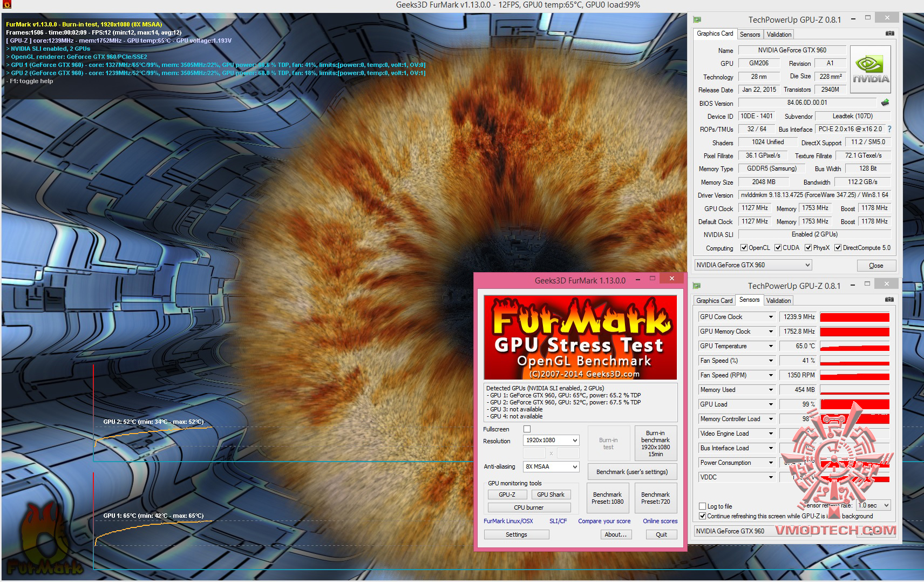Open the sensor refresh rate dropdown
This screenshot has width=924, height=582.
[x=873, y=505]
